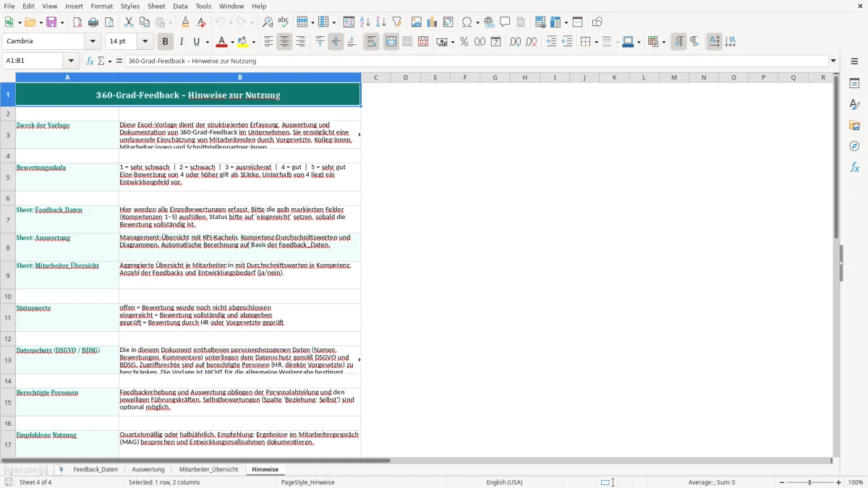Screen dimensions: 868x488
Task: Open the sidebar Properties panel
Action: pos(854,83)
